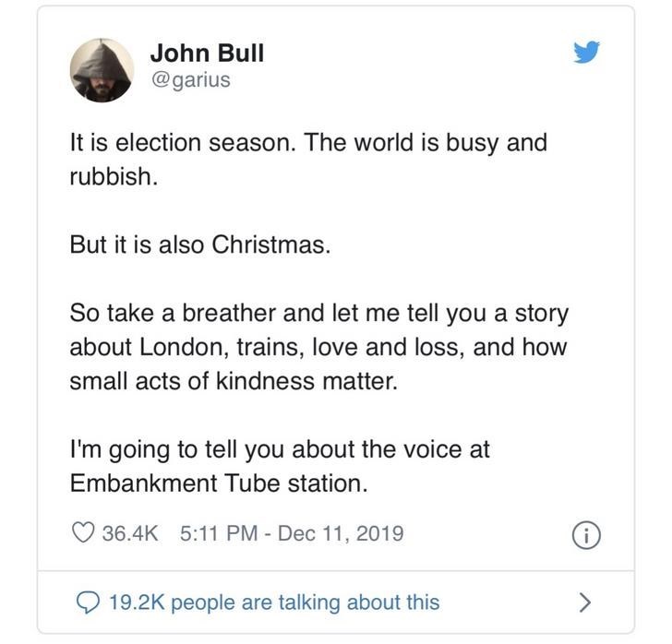Click the "Embankment Tube station" text
The image size is (672, 644).
click(x=218, y=483)
